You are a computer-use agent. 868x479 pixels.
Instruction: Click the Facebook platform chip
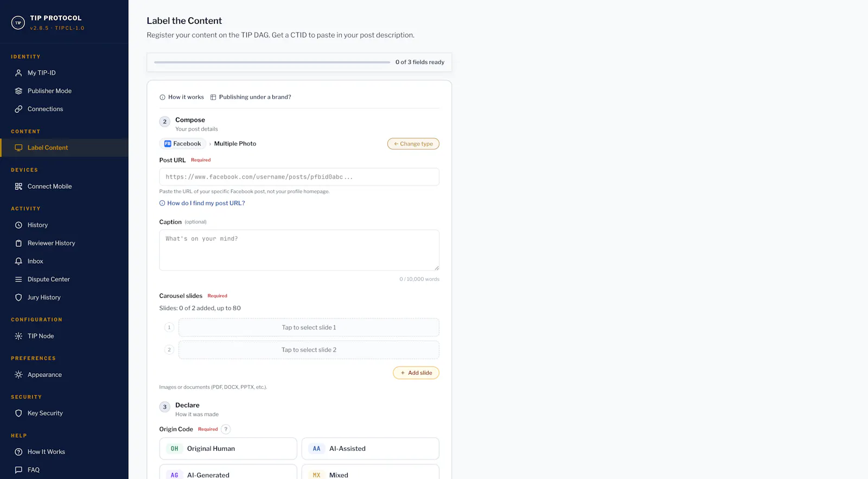point(182,144)
